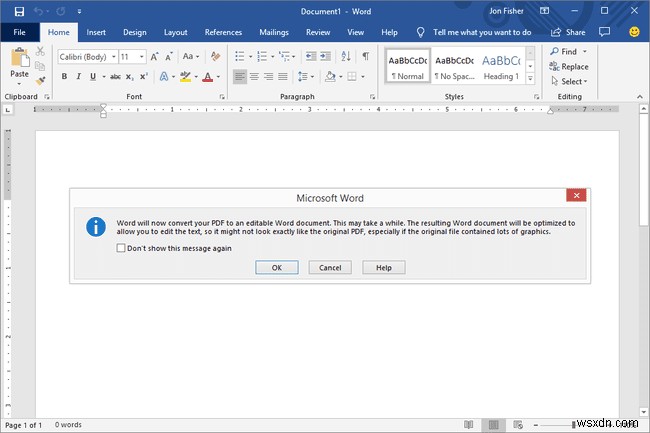
Task: Toggle Subscript formatting
Action: pos(129,77)
